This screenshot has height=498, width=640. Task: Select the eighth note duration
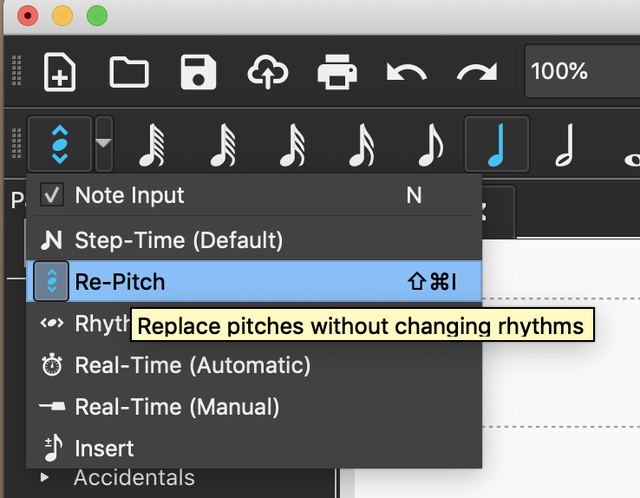[x=431, y=146]
